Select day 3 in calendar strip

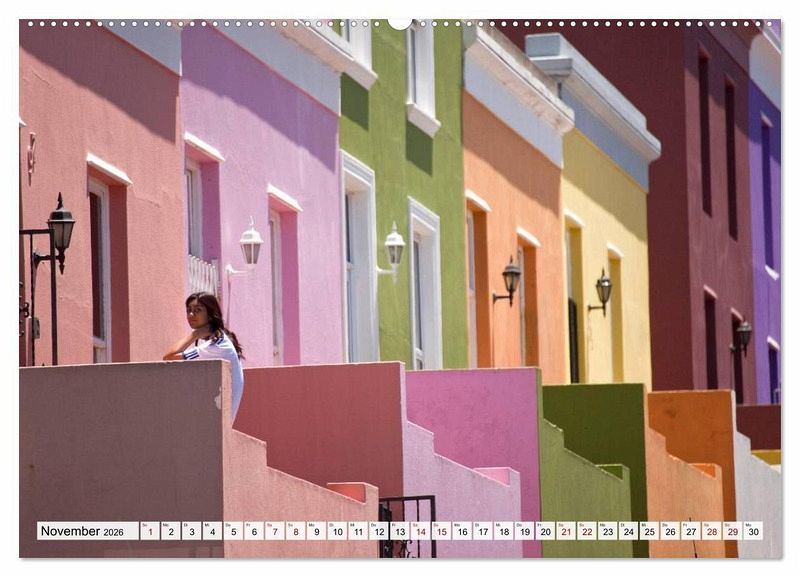coord(192,531)
